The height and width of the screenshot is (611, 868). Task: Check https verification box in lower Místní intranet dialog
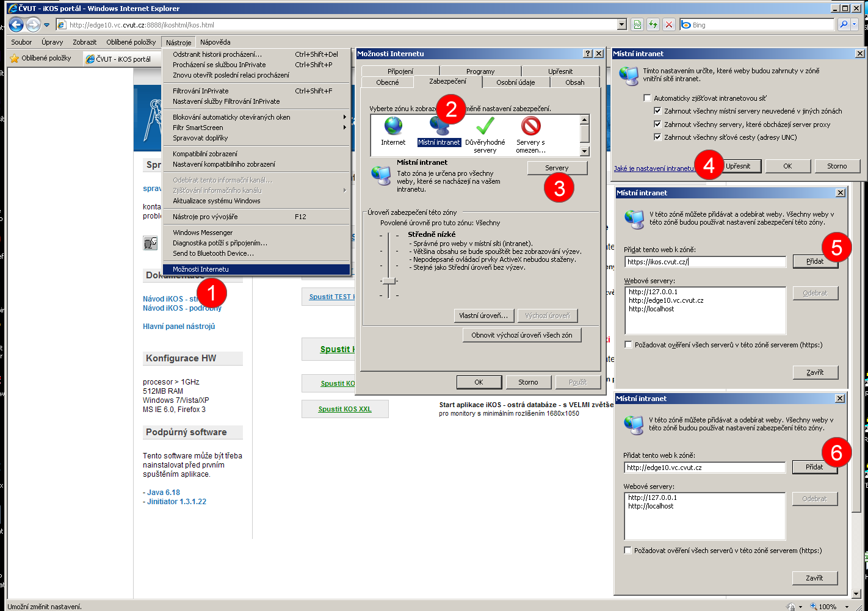pos(627,551)
